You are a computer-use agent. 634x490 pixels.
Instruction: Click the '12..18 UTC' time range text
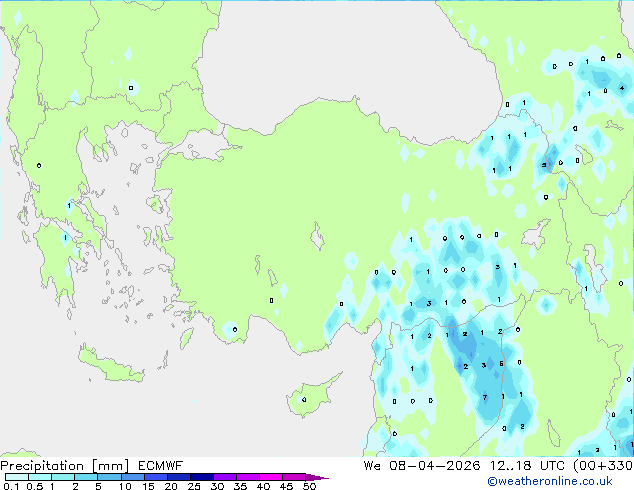coord(527,466)
